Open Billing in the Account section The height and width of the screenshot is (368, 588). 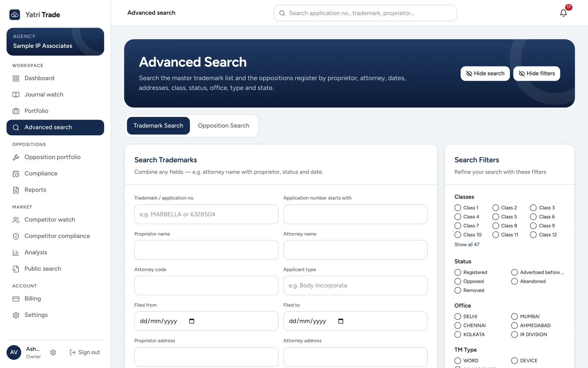coord(55,299)
